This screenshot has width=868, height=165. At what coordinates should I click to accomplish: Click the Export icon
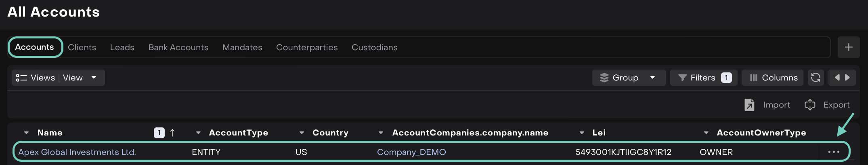(810, 105)
